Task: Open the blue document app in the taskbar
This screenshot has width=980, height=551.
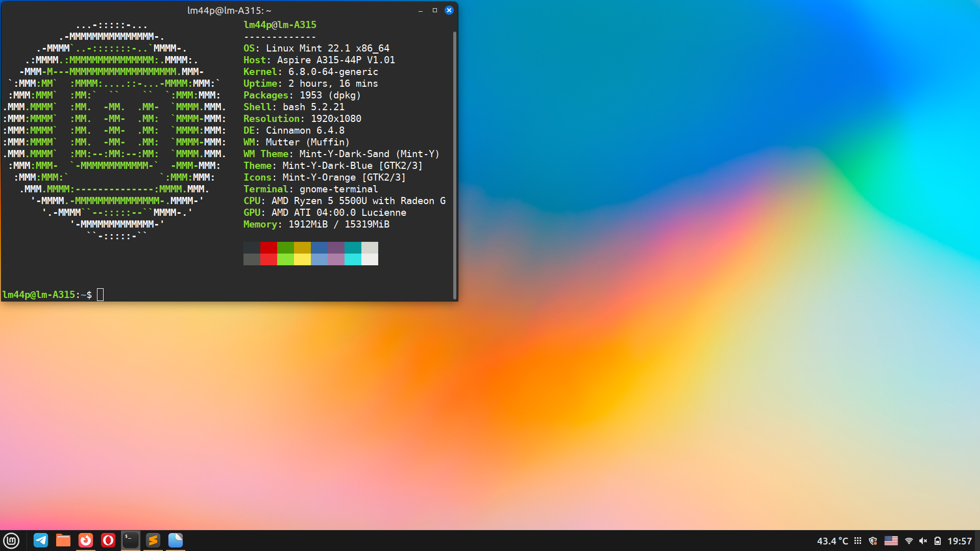Action: [x=176, y=540]
